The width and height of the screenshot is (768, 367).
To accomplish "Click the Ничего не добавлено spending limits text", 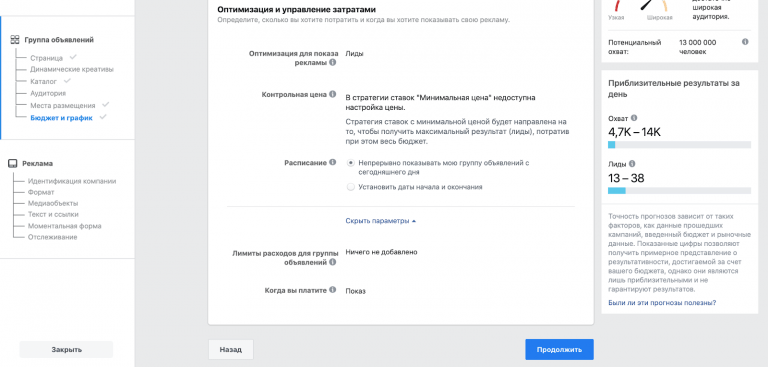I will point(382,252).
